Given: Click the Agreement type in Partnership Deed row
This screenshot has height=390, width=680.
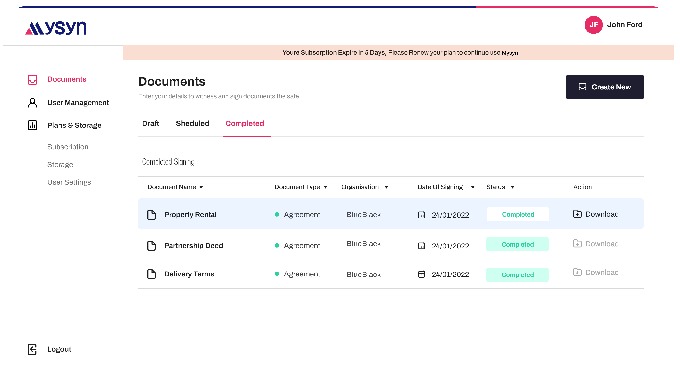Looking at the screenshot, I should tap(301, 246).
